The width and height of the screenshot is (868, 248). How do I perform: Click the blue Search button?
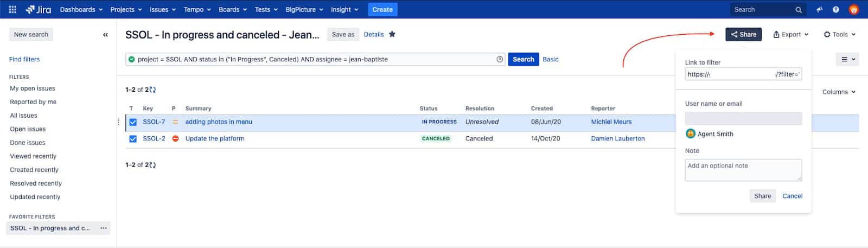pyautogui.click(x=524, y=59)
